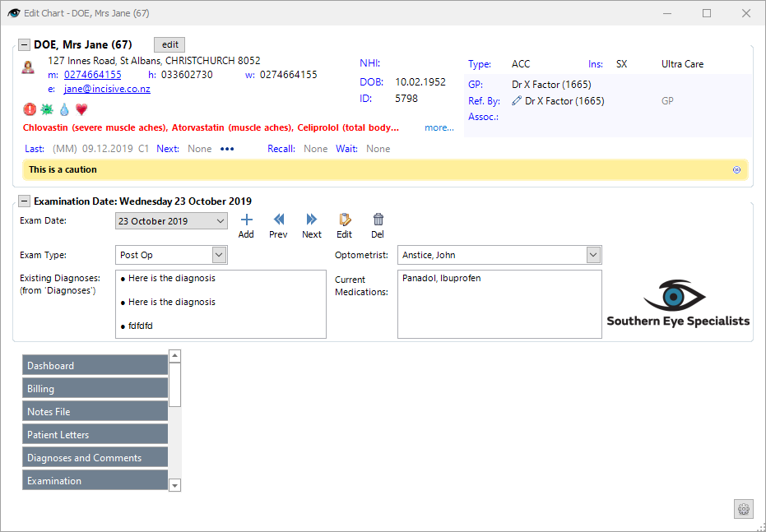Collapse the patient details section
This screenshot has height=532, width=766.
tap(24, 45)
